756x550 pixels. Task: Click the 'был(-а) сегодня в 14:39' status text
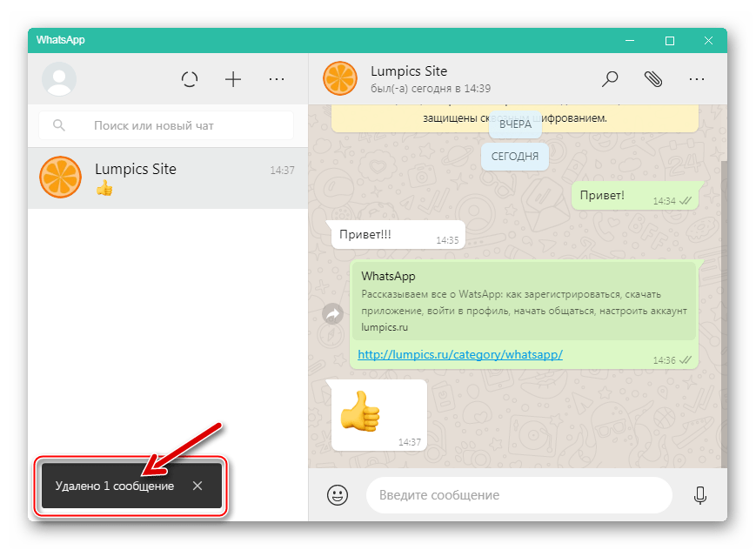click(431, 89)
